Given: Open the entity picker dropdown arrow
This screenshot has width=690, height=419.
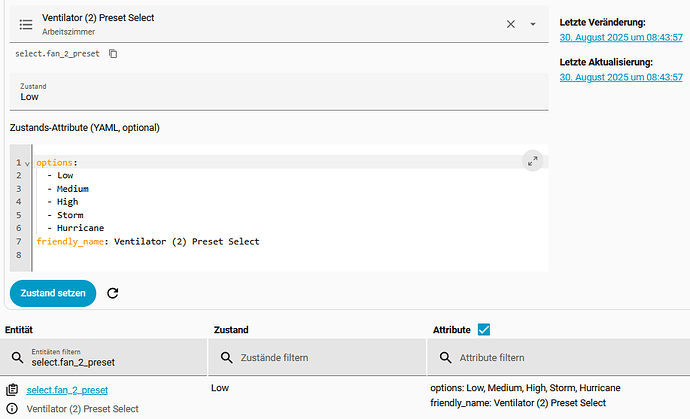Looking at the screenshot, I should pyautogui.click(x=533, y=24).
